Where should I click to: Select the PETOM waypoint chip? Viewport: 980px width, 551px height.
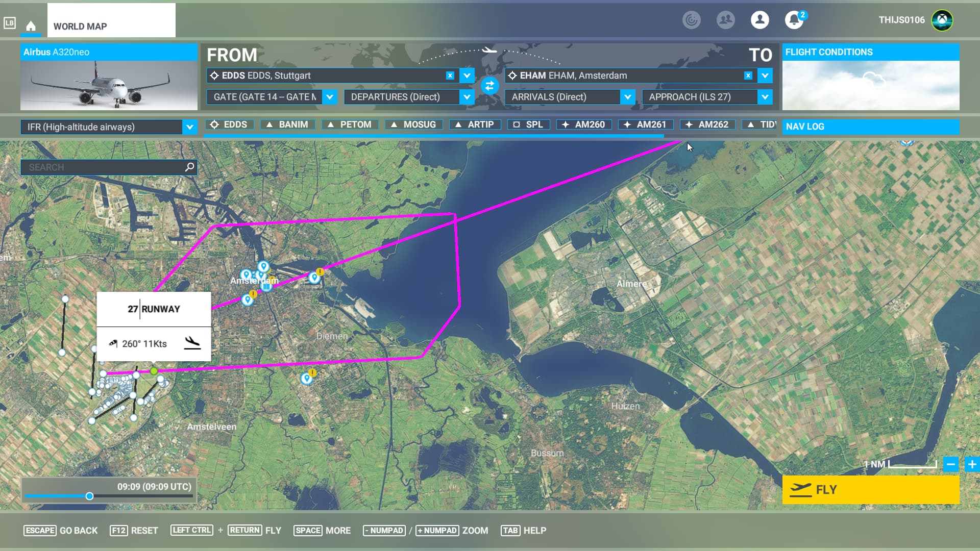350,124
